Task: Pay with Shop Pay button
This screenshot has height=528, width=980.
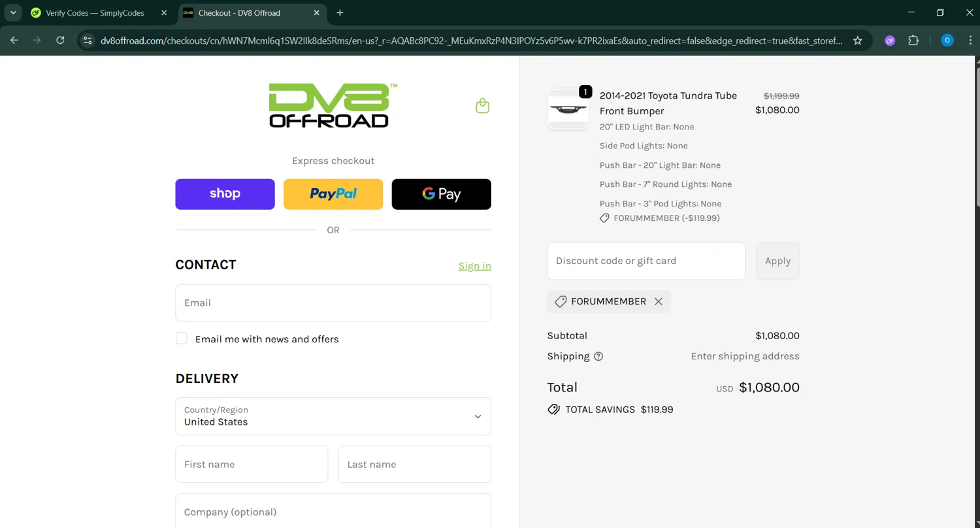Action: tap(225, 194)
